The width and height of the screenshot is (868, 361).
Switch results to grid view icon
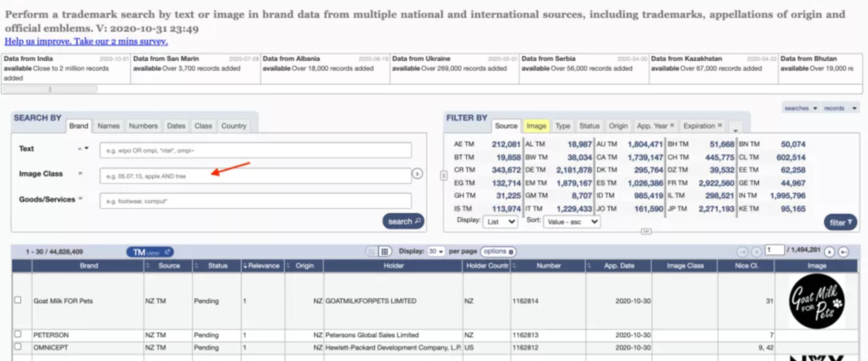point(386,252)
